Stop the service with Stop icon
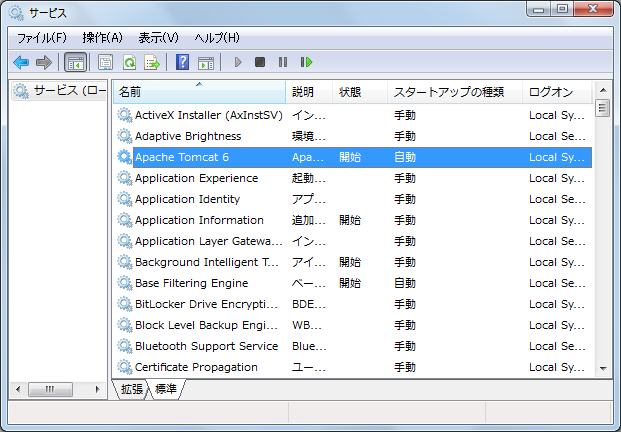 [x=260, y=62]
